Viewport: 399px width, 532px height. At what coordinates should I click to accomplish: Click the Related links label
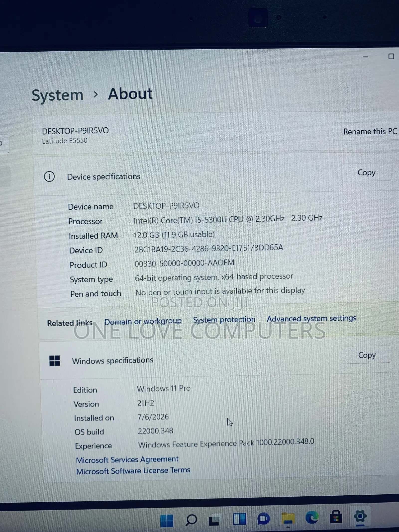70,323
